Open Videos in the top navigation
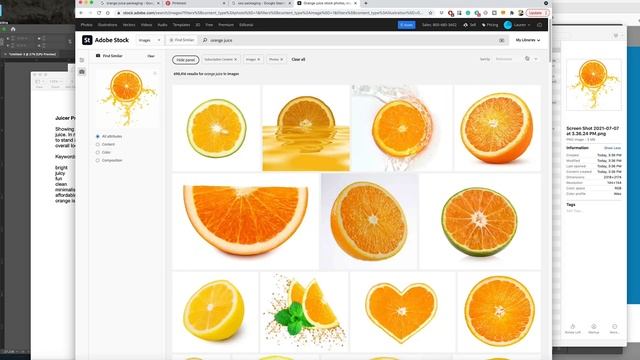 (x=147, y=25)
